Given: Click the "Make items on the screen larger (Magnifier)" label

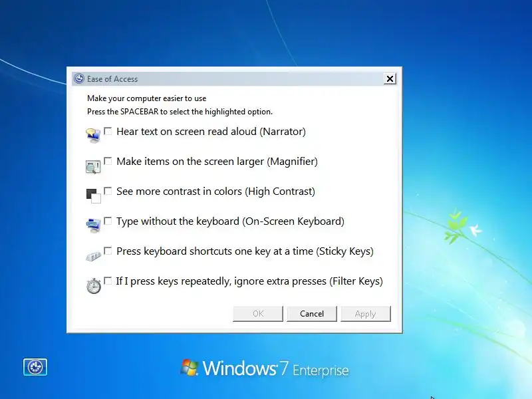Looking at the screenshot, I should click(217, 162).
